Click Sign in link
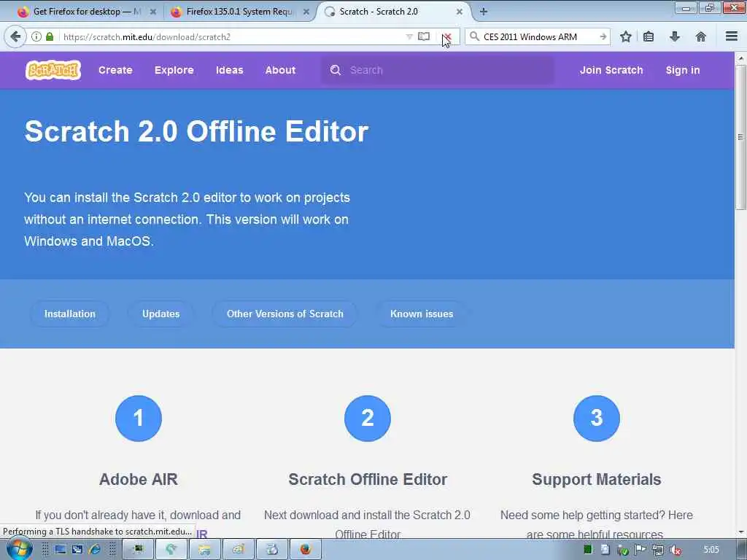Image resolution: width=747 pixels, height=560 pixels. [x=683, y=71]
